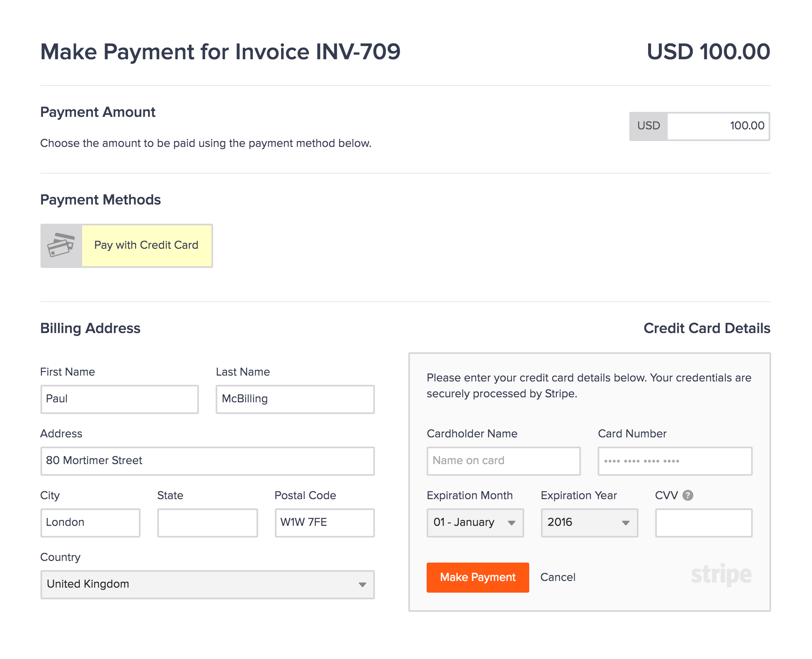
Task: Click the Country dropdown arrow
Action: pyautogui.click(x=362, y=583)
